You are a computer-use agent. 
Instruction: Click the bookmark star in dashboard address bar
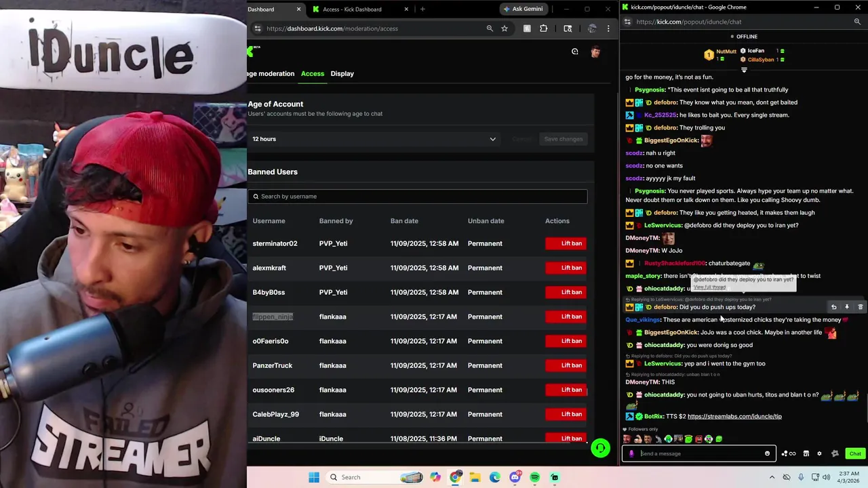coord(505,28)
